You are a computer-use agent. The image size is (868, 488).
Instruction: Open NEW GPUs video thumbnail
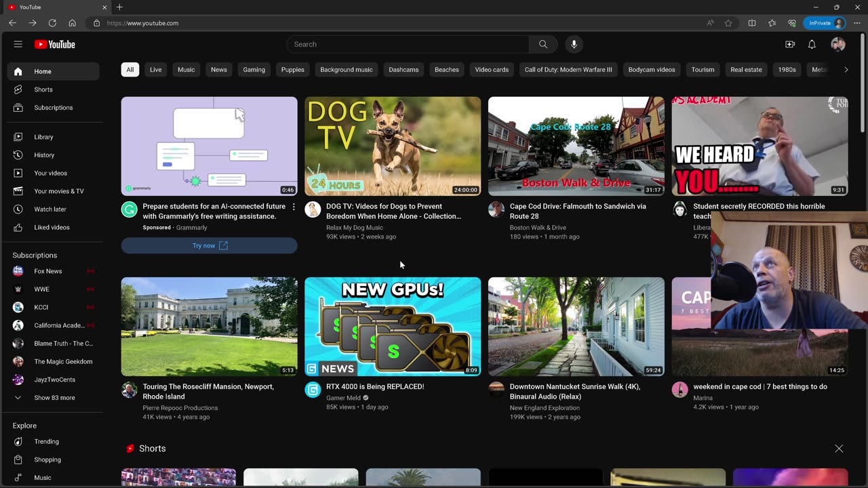(x=393, y=327)
